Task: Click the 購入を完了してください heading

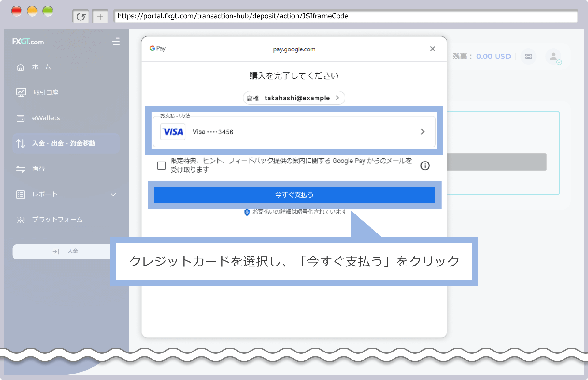Action: (x=294, y=76)
